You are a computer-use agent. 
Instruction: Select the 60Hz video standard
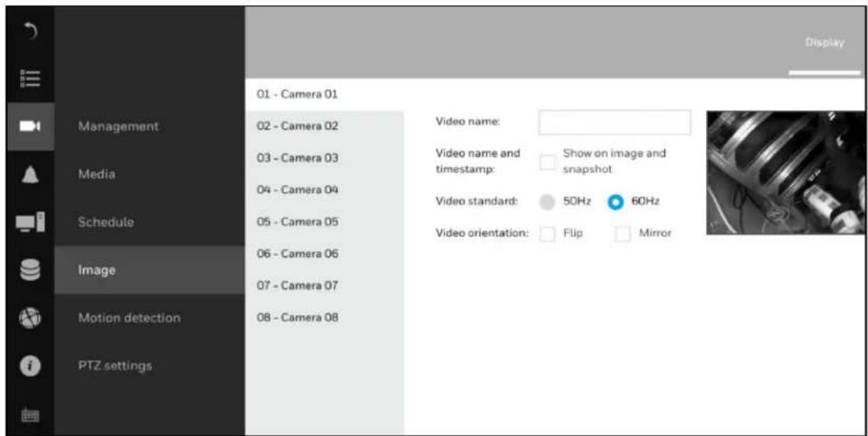click(x=616, y=203)
